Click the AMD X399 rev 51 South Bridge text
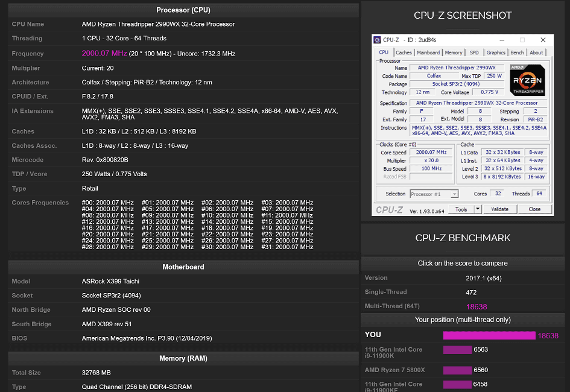This screenshot has width=570, height=392. (x=107, y=324)
